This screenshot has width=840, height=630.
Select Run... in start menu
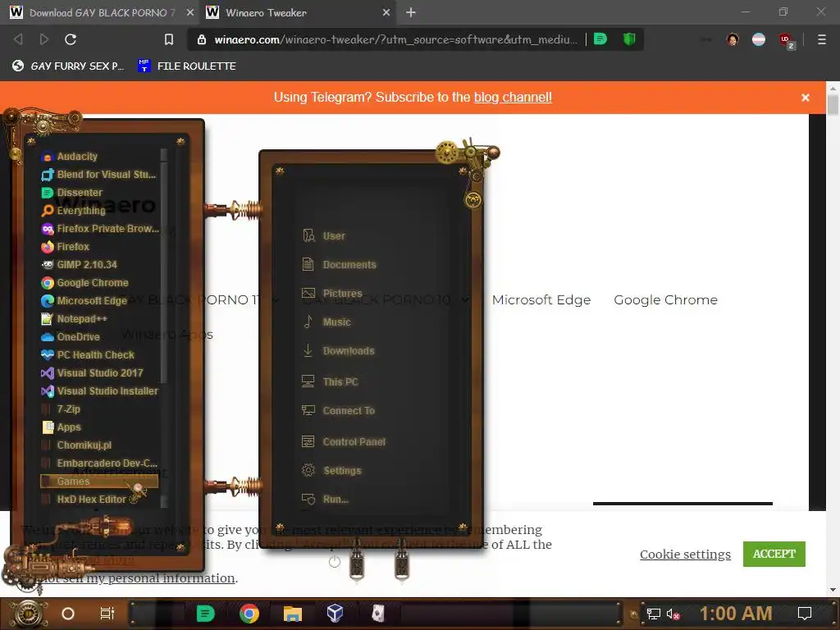326,500
